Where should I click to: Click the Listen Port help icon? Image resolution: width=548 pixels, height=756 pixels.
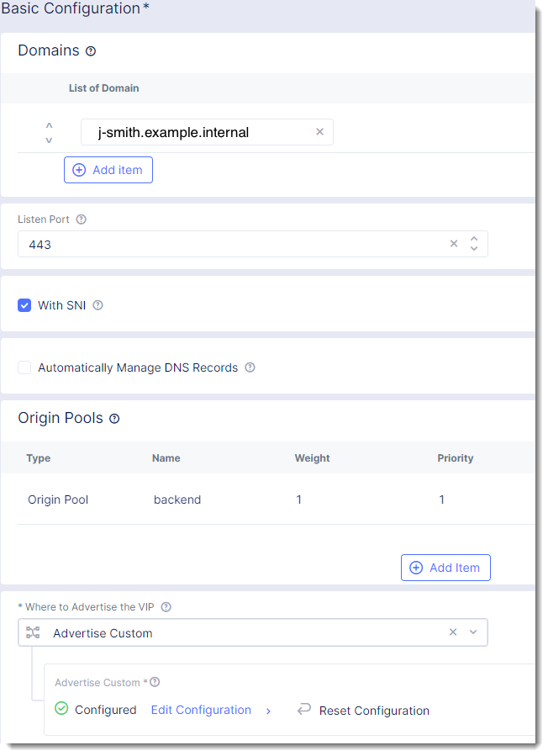coord(82,219)
